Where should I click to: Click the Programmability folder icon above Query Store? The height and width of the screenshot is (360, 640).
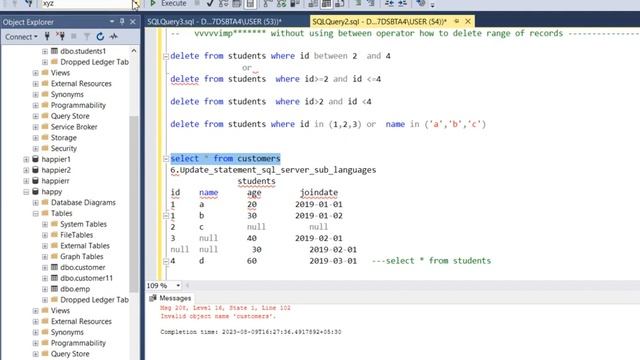(45, 105)
